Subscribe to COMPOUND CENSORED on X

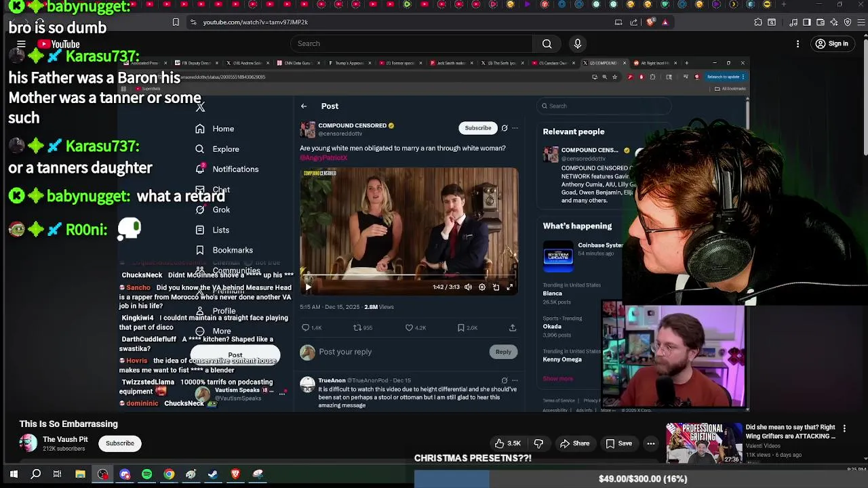coord(477,128)
